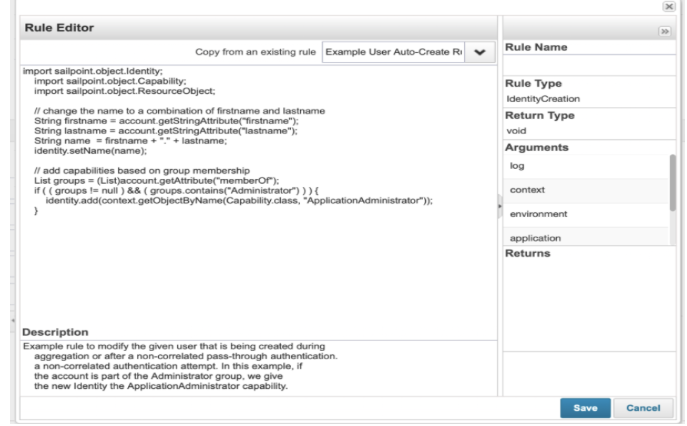Screen dimensions: 687x426
Task: Click the 'IdentityCreation' rule type value
Action: point(543,99)
